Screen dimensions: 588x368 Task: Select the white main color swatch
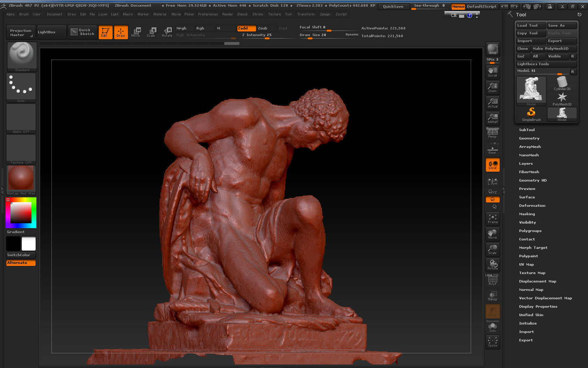pos(29,244)
